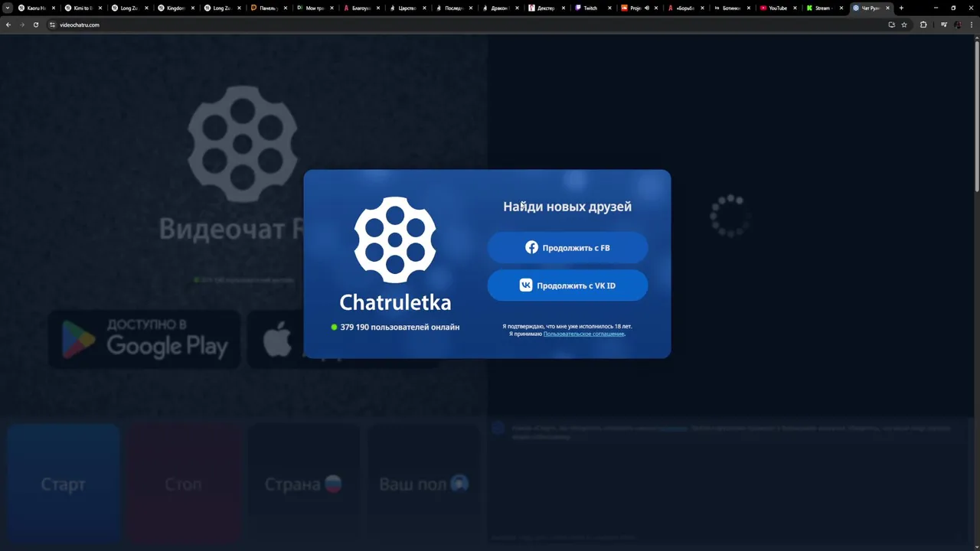Close the YouTube tab
The width and height of the screenshot is (980, 551).
[x=795, y=8]
